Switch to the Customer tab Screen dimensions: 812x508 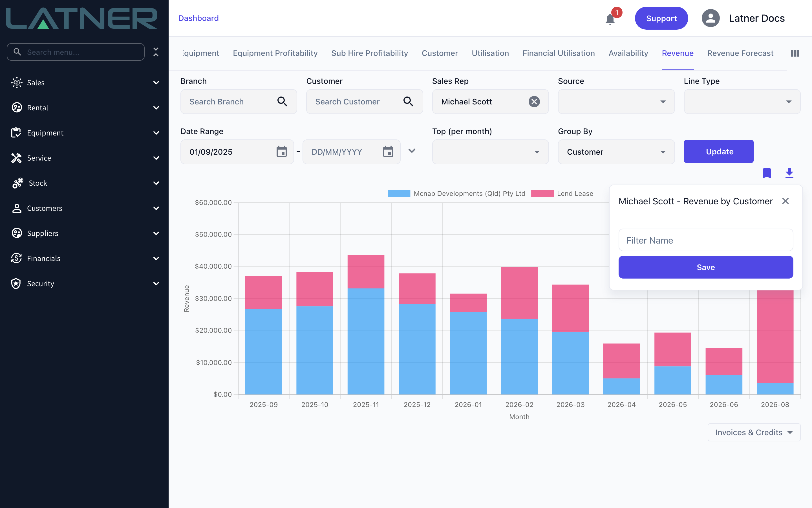pos(440,53)
